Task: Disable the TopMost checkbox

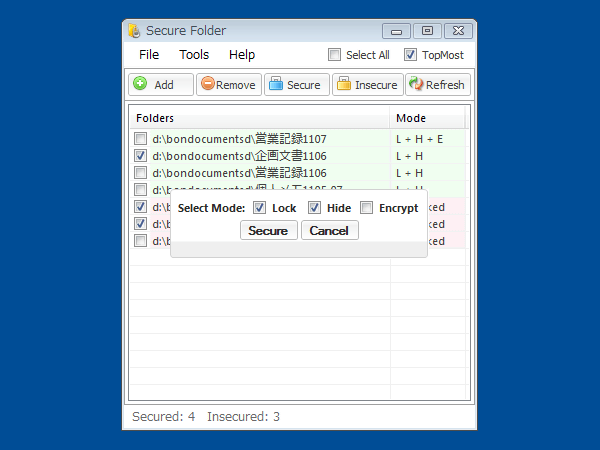Action: click(410, 55)
